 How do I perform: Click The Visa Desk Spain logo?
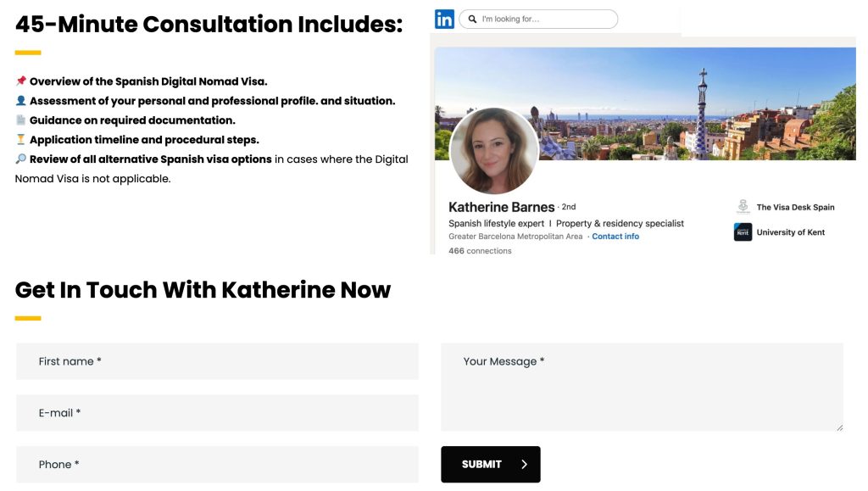click(x=743, y=207)
